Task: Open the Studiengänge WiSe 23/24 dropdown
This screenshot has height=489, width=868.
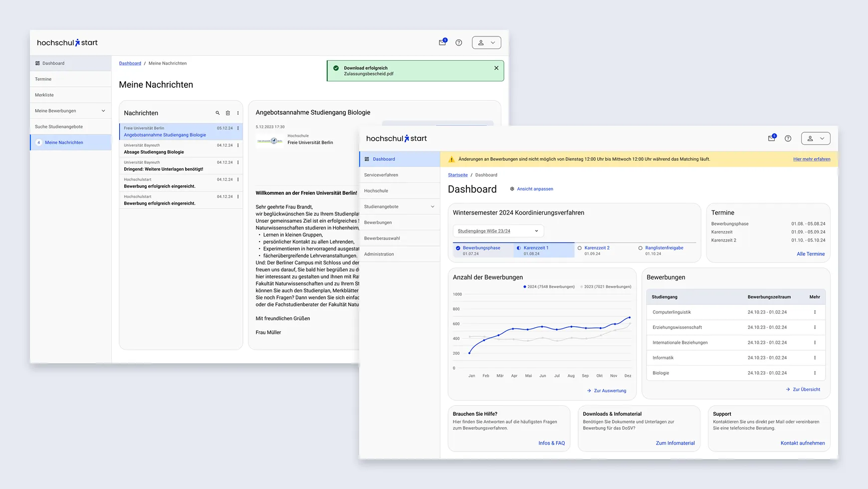Action: [x=498, y=231]
